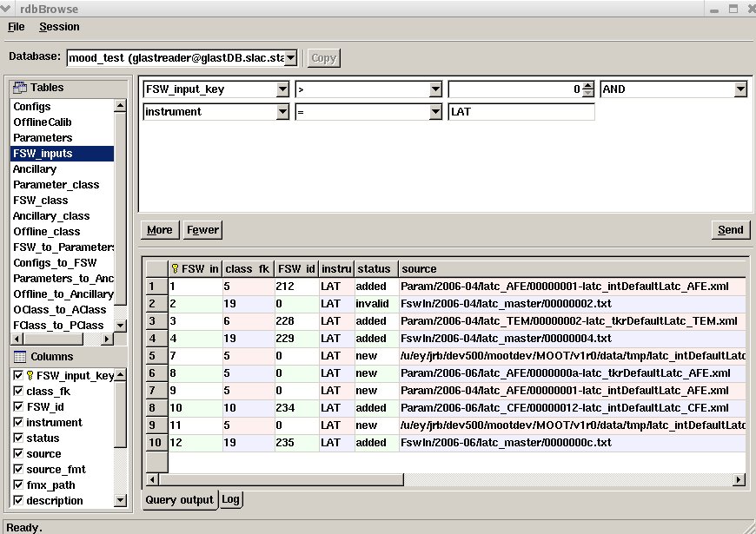
Task: Uncheck the class_fk column checkbox
Action: [x=18, y=392]
